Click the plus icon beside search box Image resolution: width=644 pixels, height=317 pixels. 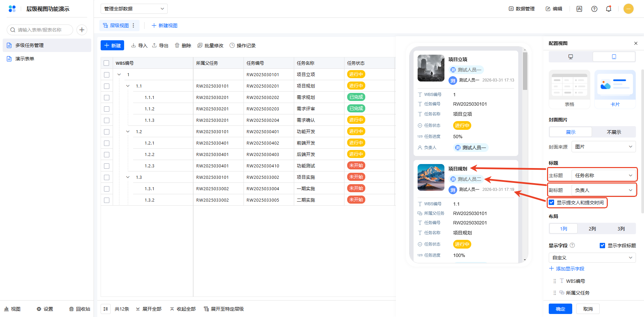point(82,30)
